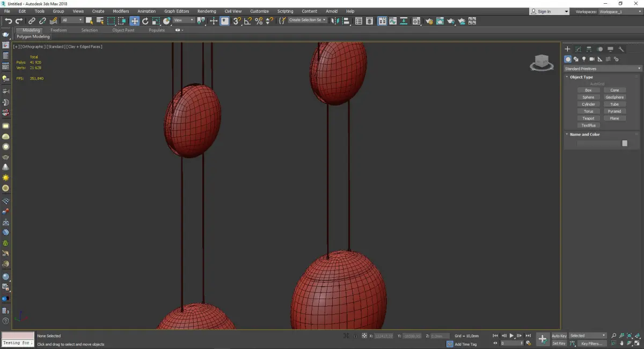Viewport: 644px width, 349px height.
Task: Click the Select Object tool icon
Action: pyautogui.click(x=89, y=21)
